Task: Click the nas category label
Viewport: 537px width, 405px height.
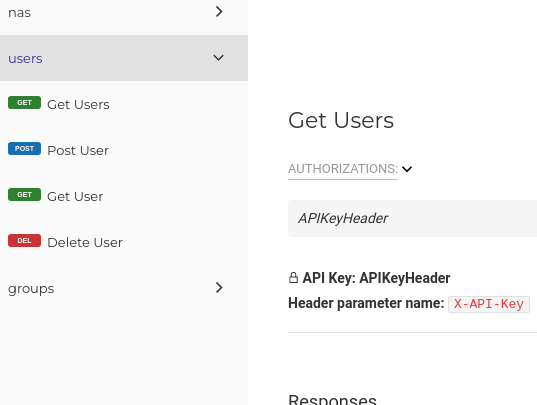Action: tap(20, 13)
